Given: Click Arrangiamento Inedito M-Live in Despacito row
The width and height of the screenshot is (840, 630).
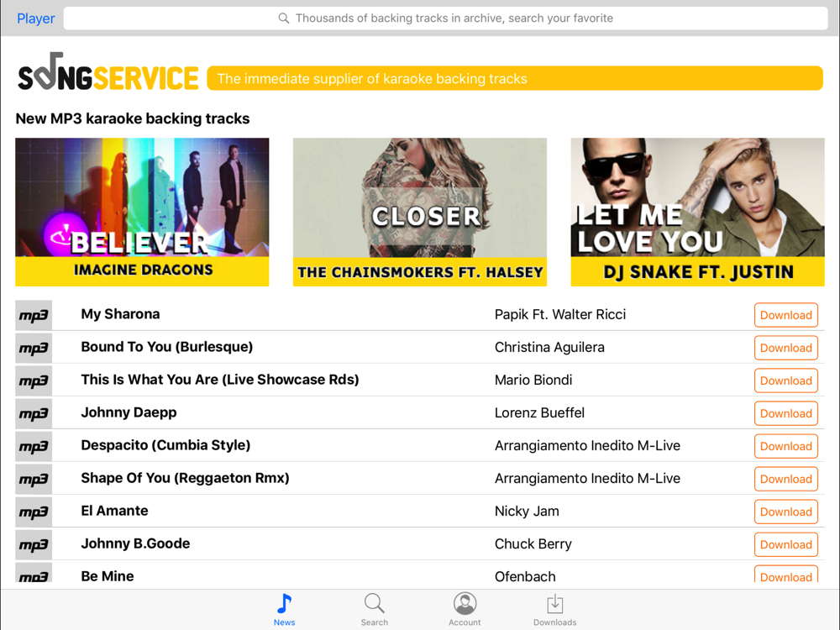Looking at the screenshot, I should coord(587,446).
